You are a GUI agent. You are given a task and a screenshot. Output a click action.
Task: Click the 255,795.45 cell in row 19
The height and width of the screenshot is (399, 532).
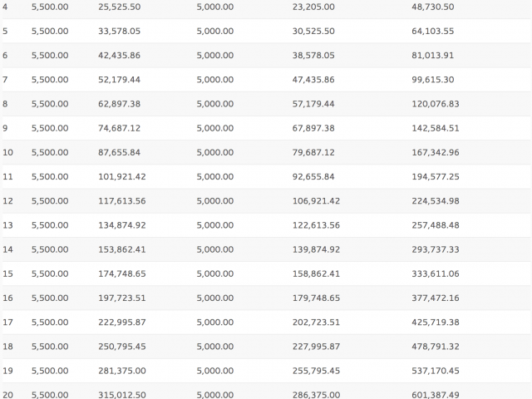(x=316, y=371)
